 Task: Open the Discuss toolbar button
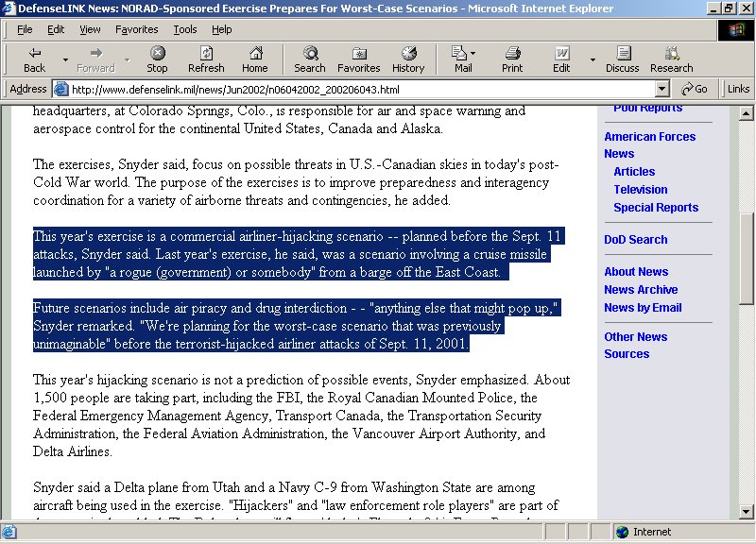623,59
